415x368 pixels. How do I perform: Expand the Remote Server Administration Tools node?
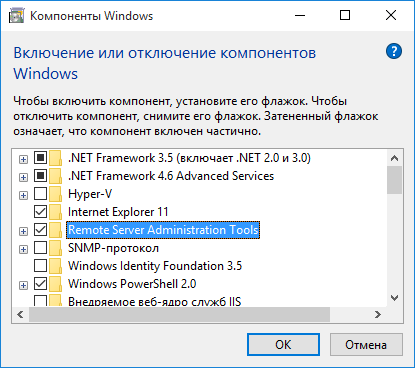23,231
